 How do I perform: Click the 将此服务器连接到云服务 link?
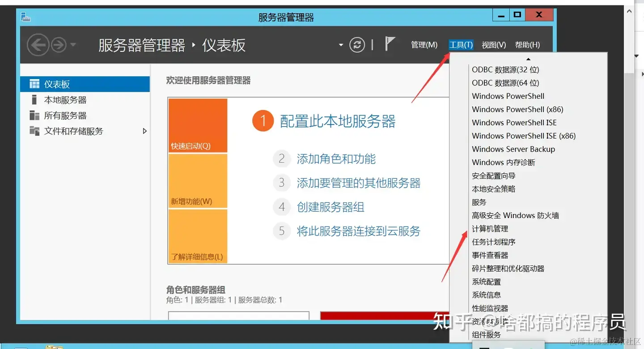[x=359, y=231]
